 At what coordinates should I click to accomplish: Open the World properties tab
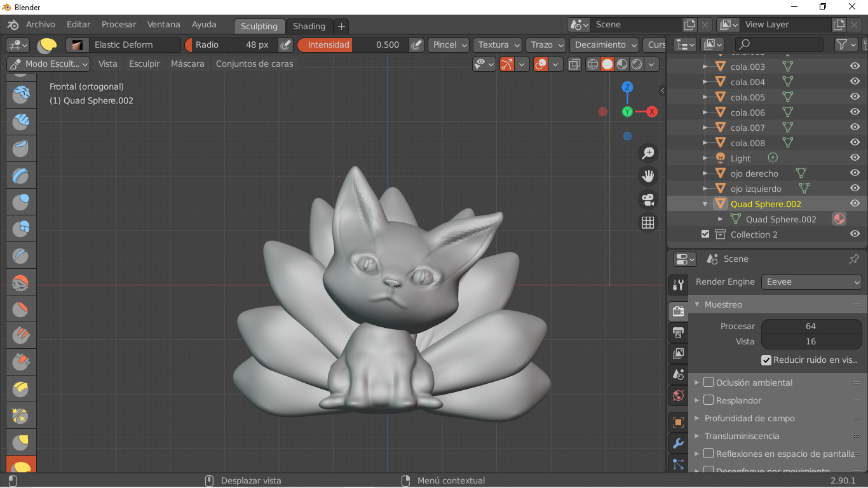click(678, 396)
